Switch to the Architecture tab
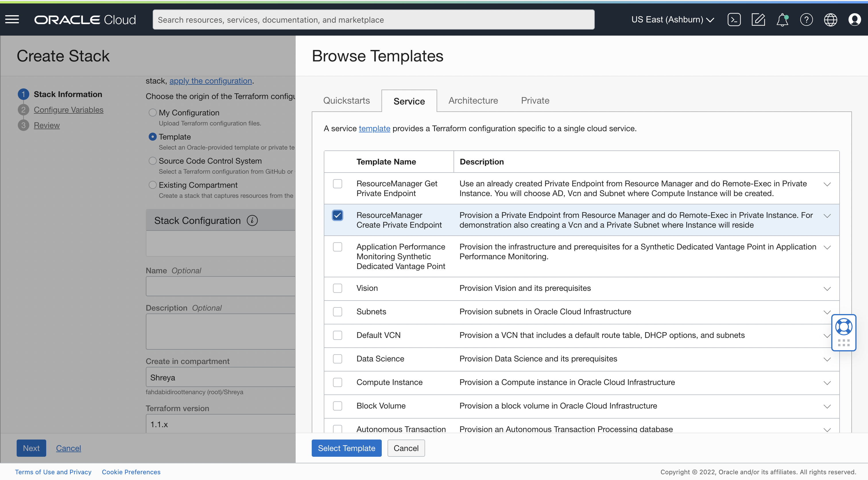Viewport: 868px width, 480px height. (473, 100)
